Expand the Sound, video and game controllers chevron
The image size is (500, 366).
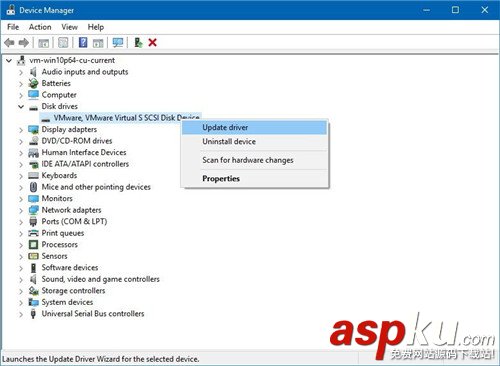(x=21, y=279)
